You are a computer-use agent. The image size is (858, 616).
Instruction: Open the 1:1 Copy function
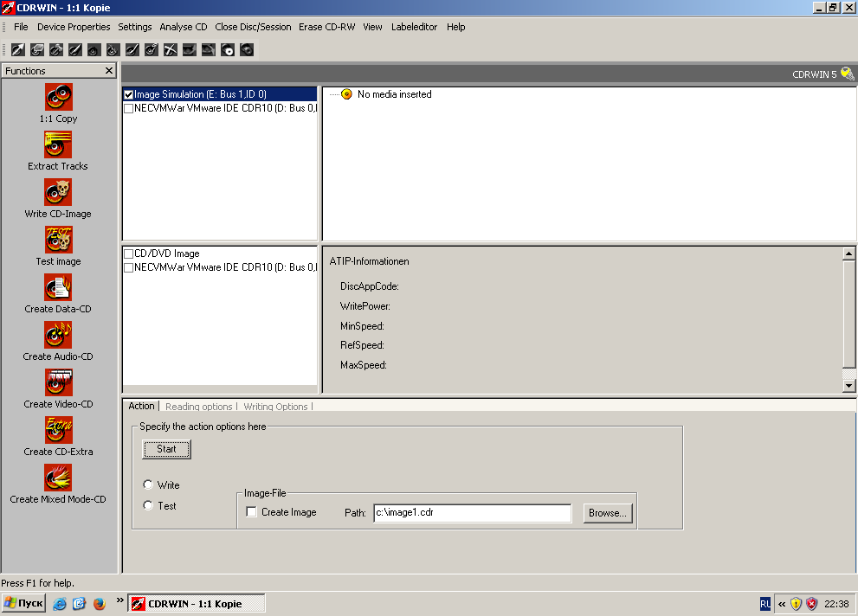[x=58, y=97]
